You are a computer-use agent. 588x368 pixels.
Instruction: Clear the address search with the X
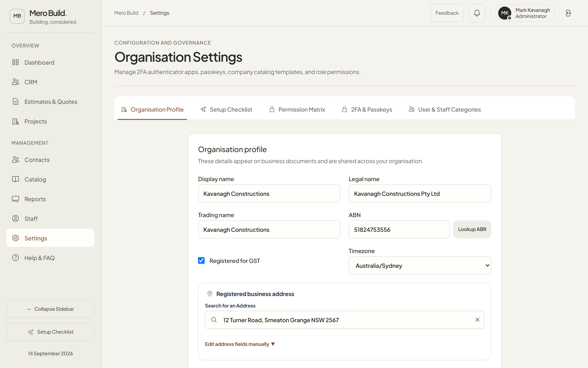point(477,320)
